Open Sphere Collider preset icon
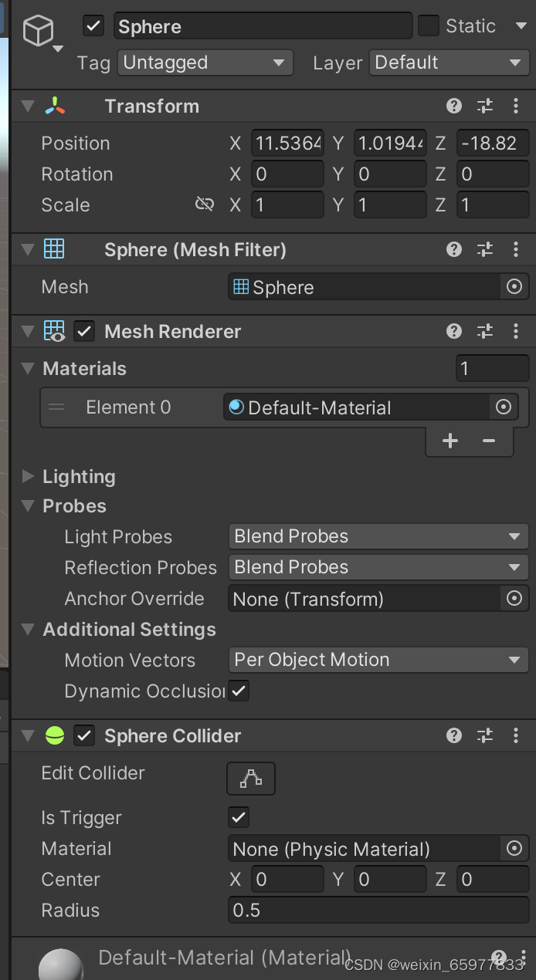 click(485, 736)
